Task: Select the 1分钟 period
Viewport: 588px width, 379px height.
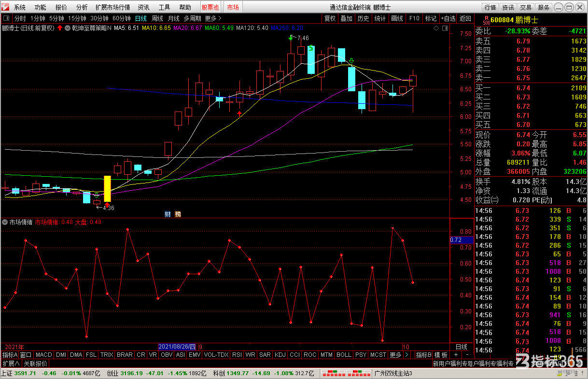Action: tap(38, 18)
